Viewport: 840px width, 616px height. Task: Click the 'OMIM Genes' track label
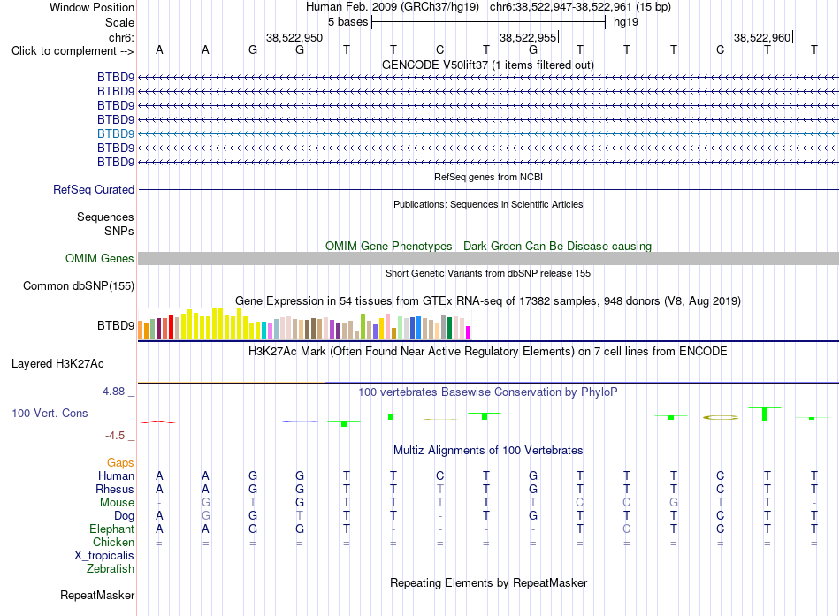coord(99,259)
